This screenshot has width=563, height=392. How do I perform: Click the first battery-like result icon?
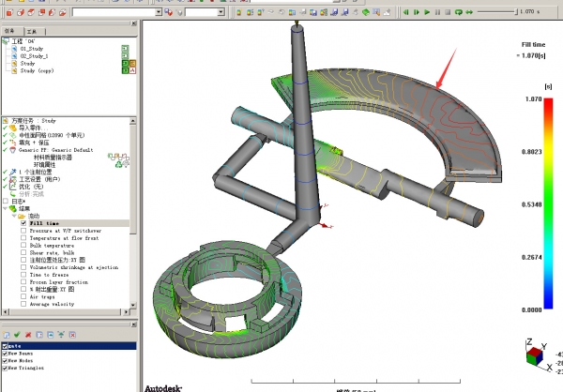click(239, 12)
